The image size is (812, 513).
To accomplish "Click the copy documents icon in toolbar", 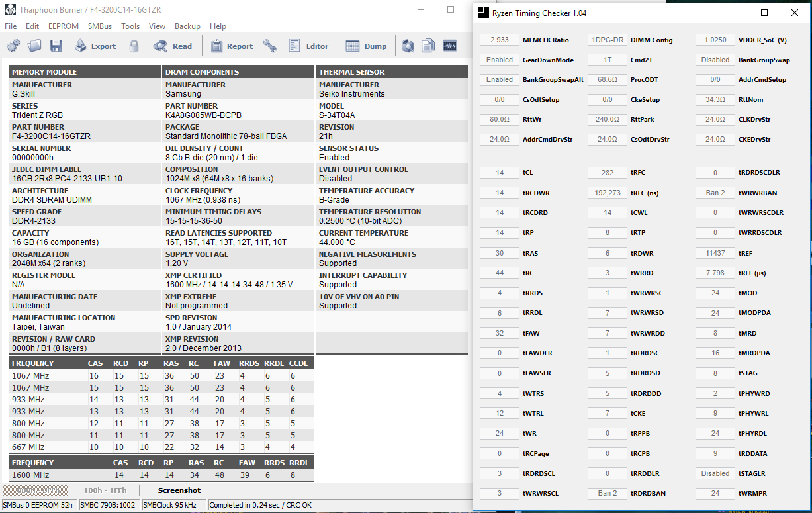I will tap(429, 46).
